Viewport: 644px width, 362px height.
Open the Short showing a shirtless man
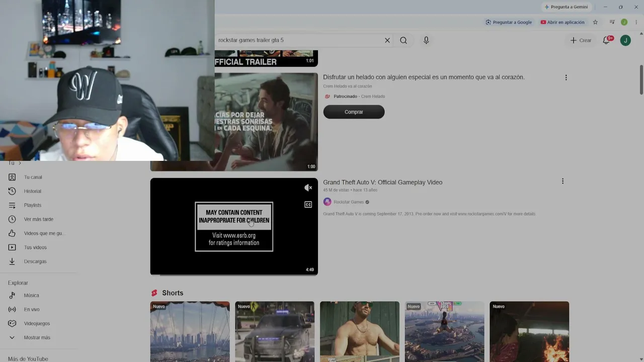click(x=360, y=332)
